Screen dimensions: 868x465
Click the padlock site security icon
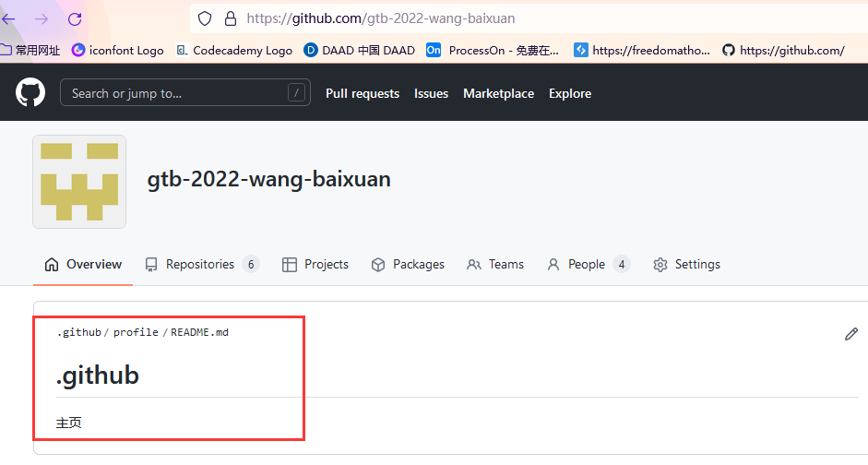coord(231,18)
